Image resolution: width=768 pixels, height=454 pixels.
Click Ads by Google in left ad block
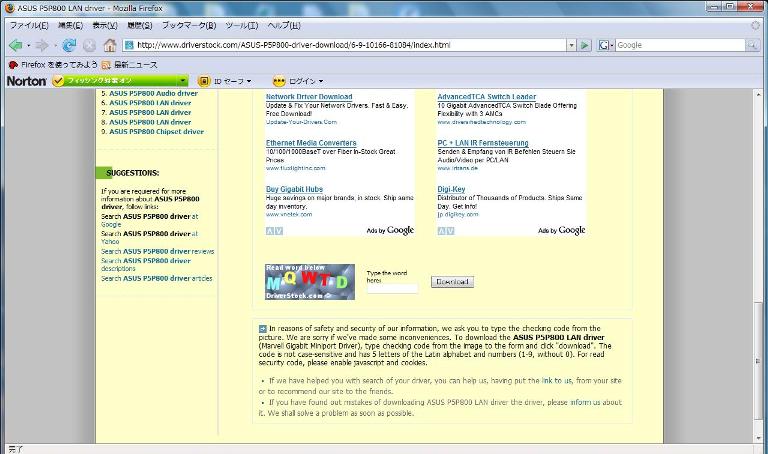(x=390, y=230)
